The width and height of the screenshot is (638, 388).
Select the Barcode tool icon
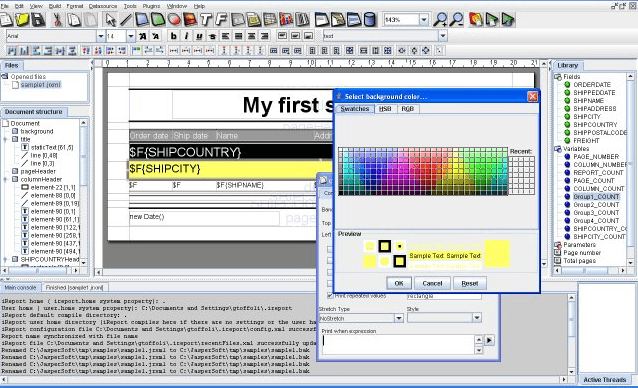click(x=302, y=20)
